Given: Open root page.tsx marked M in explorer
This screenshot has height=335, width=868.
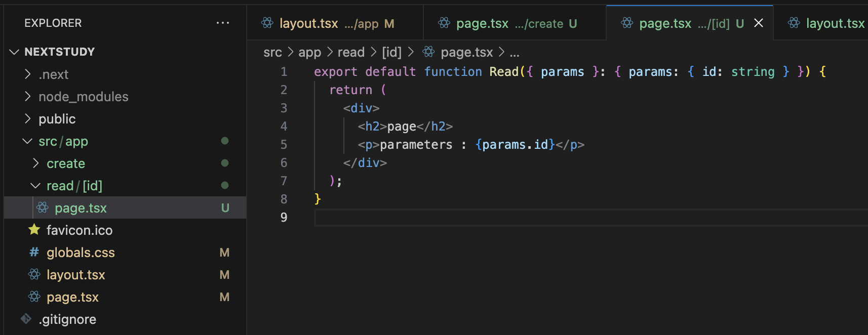Looking at the screenshot, I should click(72, 297).
